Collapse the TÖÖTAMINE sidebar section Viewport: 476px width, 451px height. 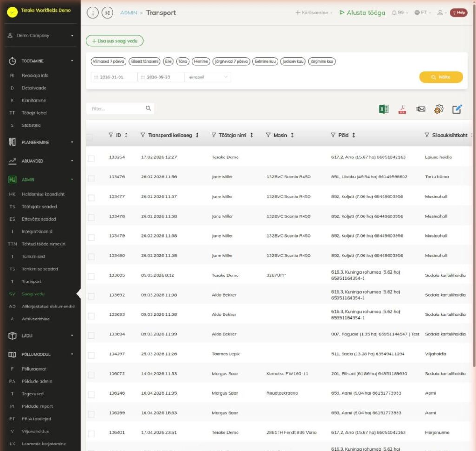[x=41, y=61]
